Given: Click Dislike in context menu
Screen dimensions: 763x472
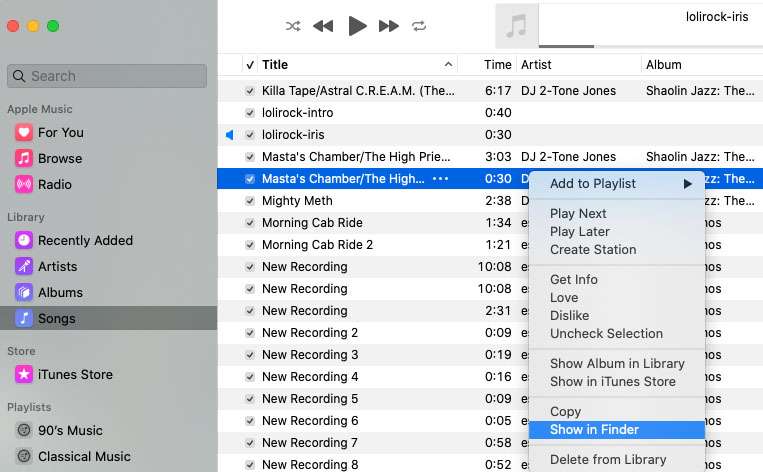Looking at the screenshot, I should [x=569, y=316].
